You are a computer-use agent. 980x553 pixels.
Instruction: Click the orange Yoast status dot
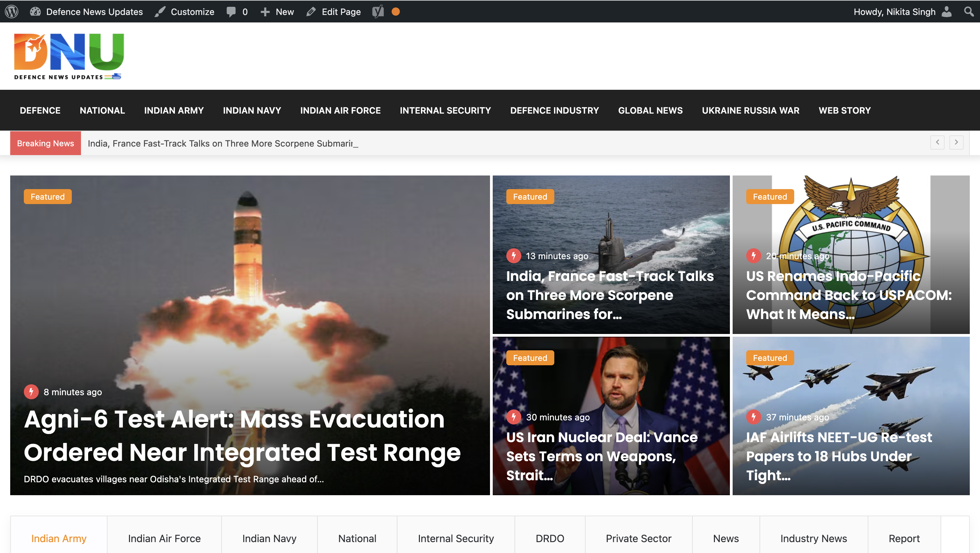396,12
